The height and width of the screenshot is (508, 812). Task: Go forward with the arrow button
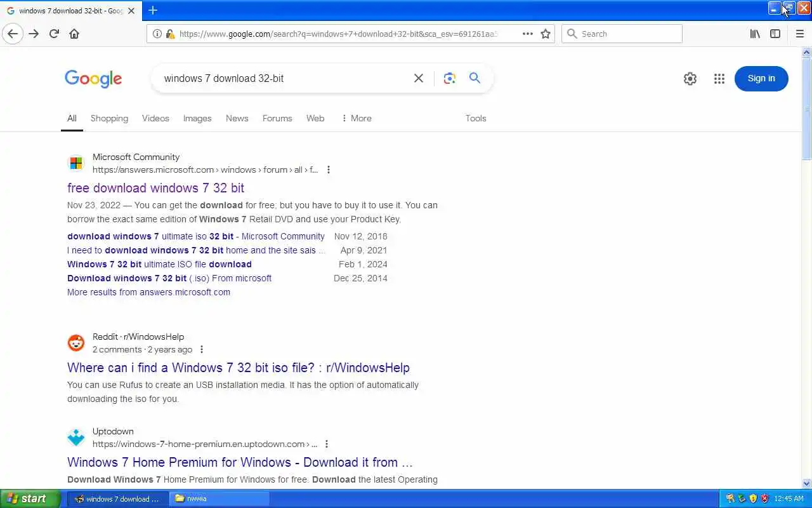point(34,34)
